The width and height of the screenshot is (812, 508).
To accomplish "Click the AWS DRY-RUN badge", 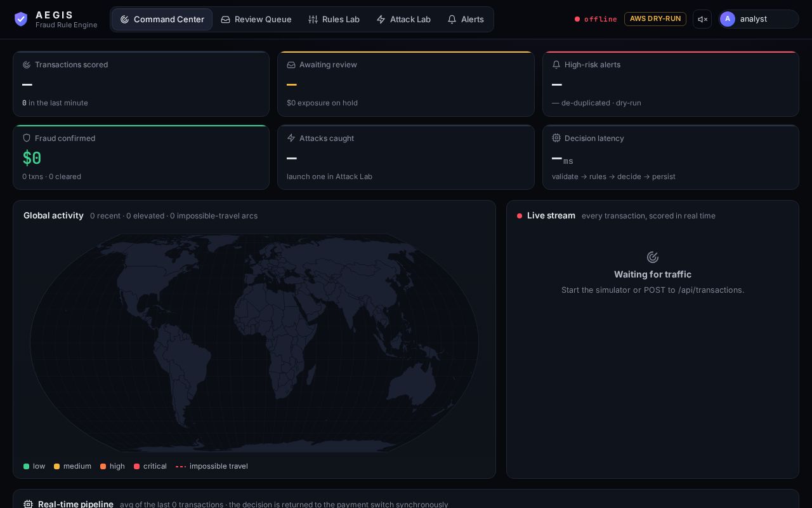I will point(655,19).
